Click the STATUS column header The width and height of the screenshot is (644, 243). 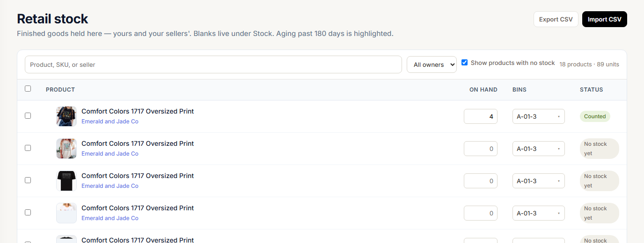click(x=592, y=90)
